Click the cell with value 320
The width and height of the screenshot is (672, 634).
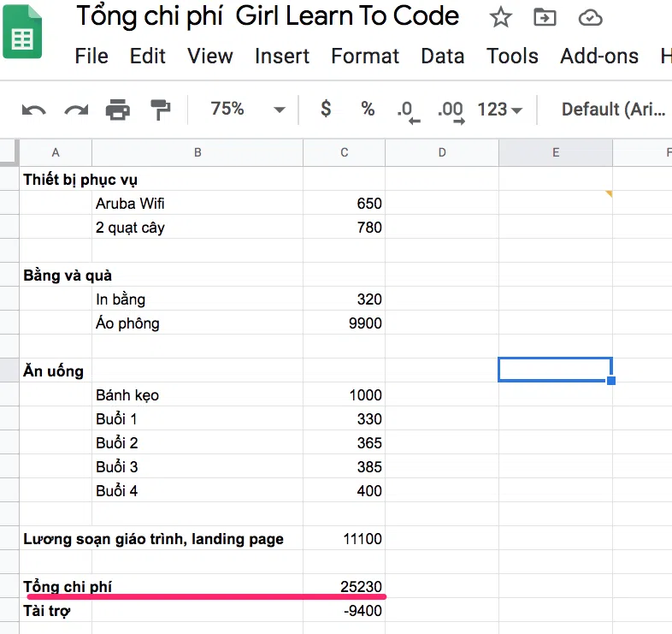tap(345, 299)
